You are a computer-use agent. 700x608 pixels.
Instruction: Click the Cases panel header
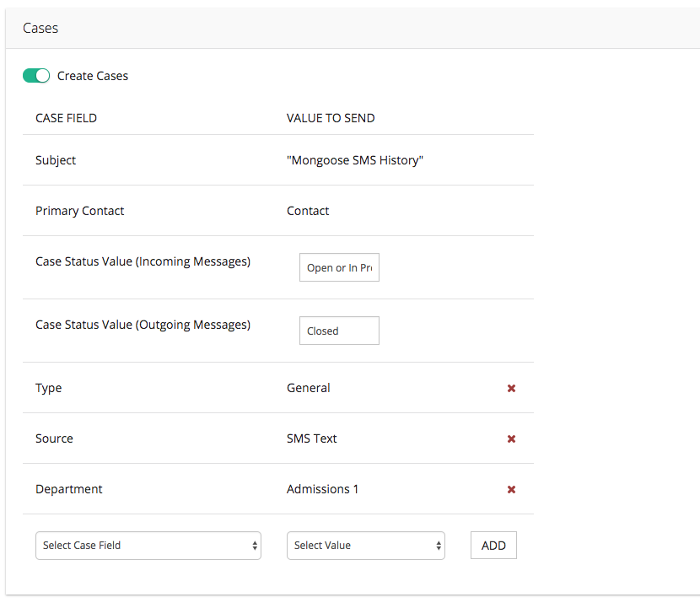tap(40, 28)
